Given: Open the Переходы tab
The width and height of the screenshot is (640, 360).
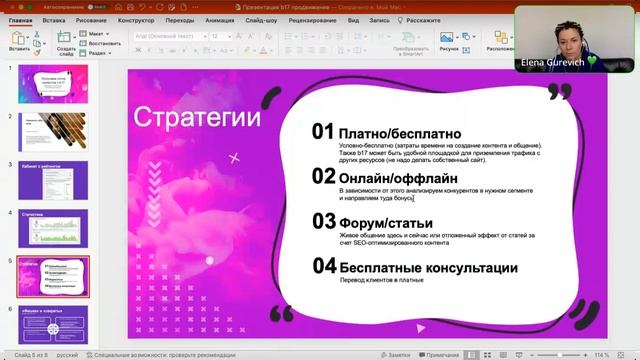Looking at the screenshot, I should point(180,20).
